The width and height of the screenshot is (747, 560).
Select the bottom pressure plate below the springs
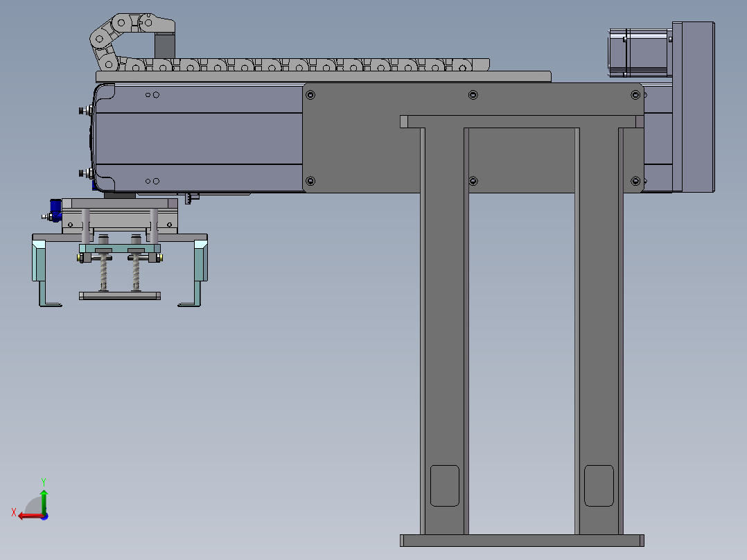pos(120,296)
